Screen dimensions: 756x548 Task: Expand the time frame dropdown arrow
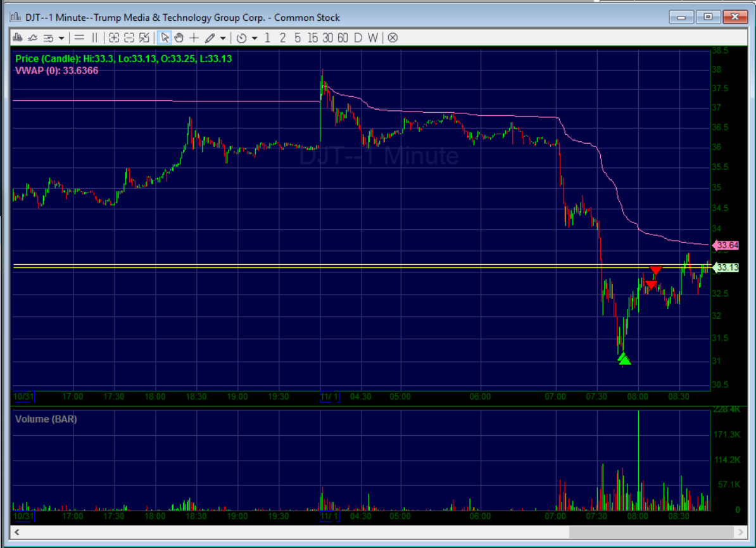[x=255, y=37]
